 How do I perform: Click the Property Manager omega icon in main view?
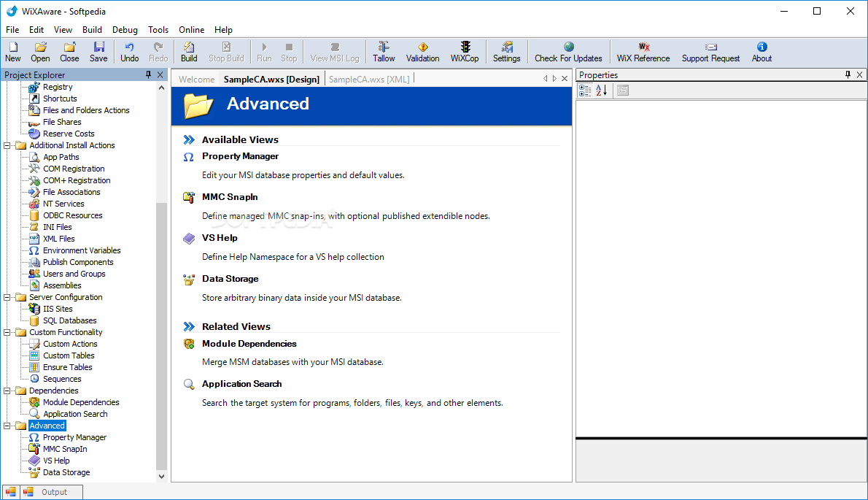click(189, 157)
